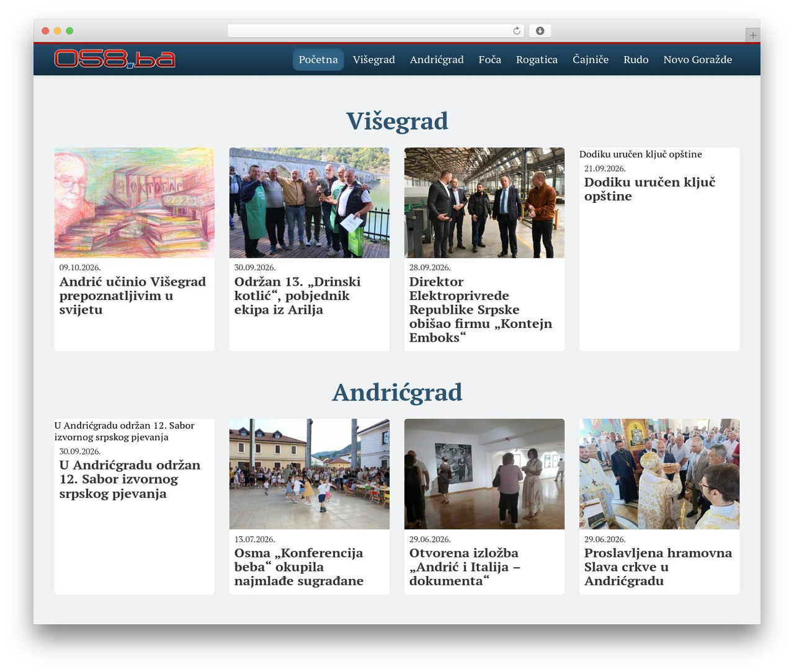Open article "Održan 13. Drinski kotlić"
794x672 pixels.
(298, 296)
